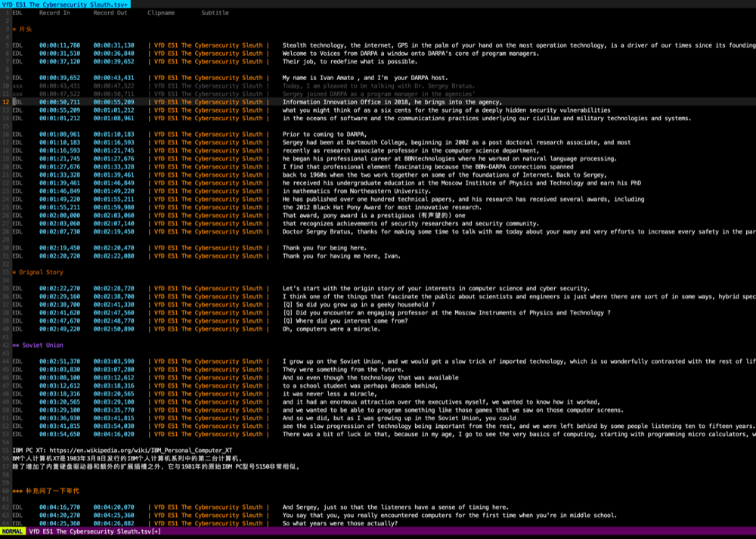Click status bar filename 'VfD E51 The Cybersecurity Sleuth.tsv[+]'
756x539 pixels.
pos(95,531)
